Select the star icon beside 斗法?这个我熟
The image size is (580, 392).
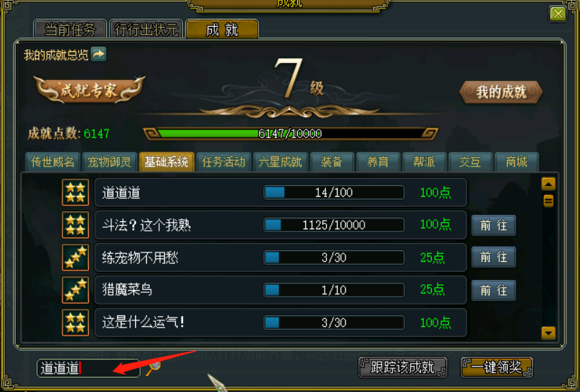pos(75,225)
